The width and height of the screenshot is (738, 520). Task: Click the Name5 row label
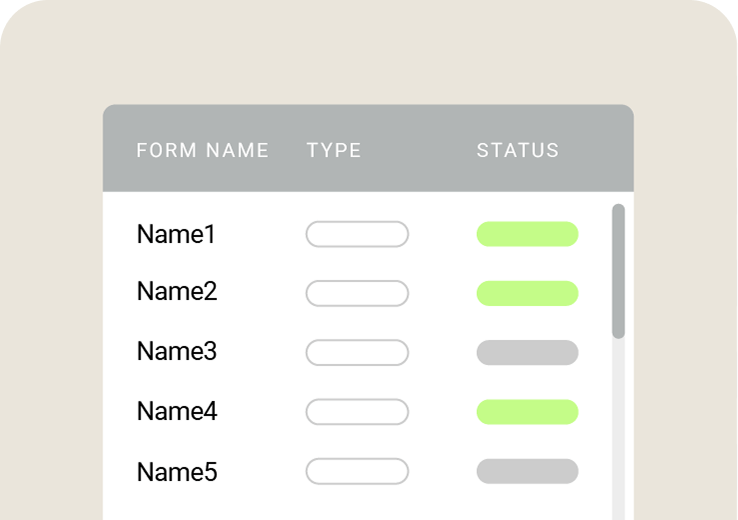pyautogui.click(x=177, y=471)
